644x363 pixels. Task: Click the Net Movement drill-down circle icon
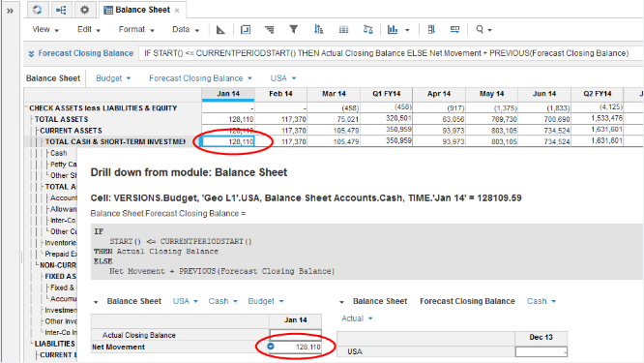pyautogui.click(x=270, y=347)
